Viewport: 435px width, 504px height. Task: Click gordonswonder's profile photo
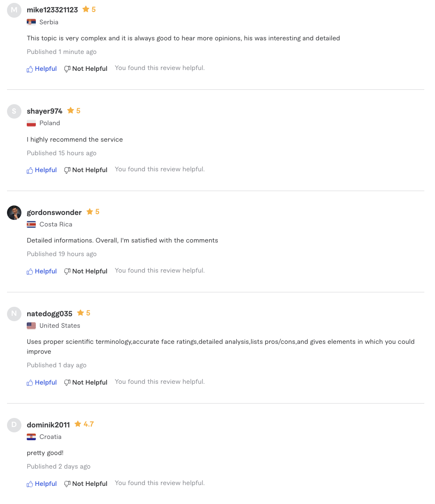(x=14, y=212)
